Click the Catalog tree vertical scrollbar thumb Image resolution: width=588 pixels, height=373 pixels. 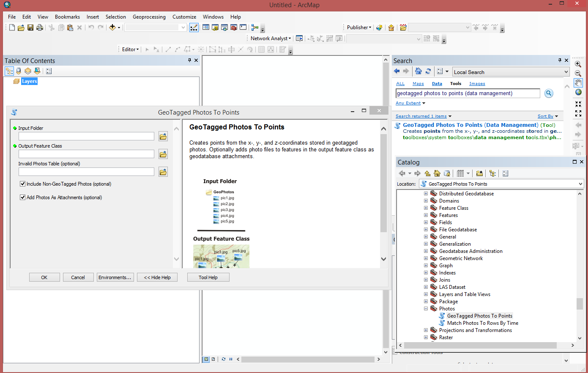(580, 304)
